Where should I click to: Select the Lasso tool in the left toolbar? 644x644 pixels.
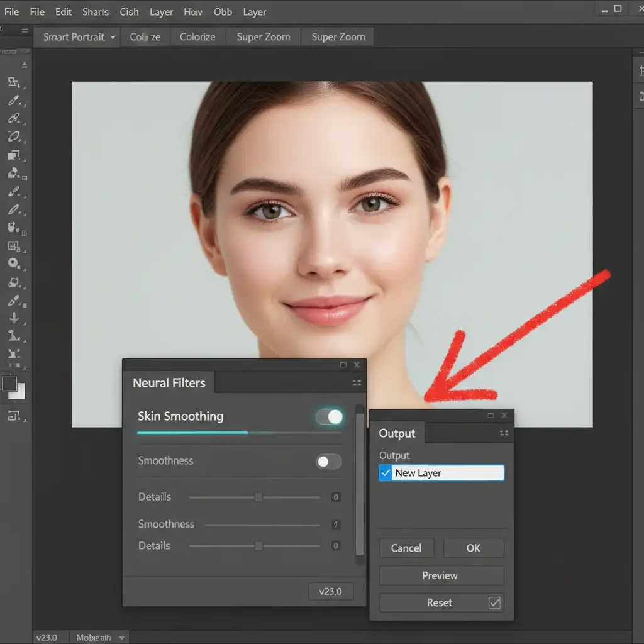tap(14, 136)
